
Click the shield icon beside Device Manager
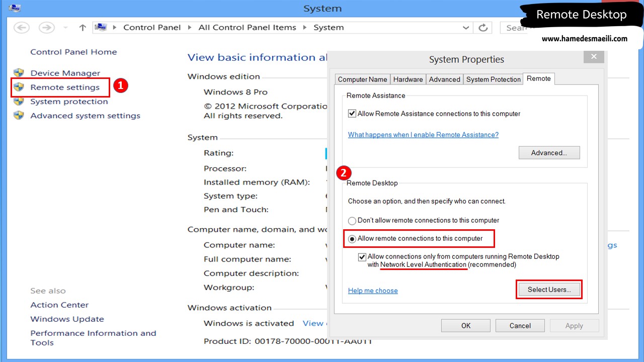(19, 73)
